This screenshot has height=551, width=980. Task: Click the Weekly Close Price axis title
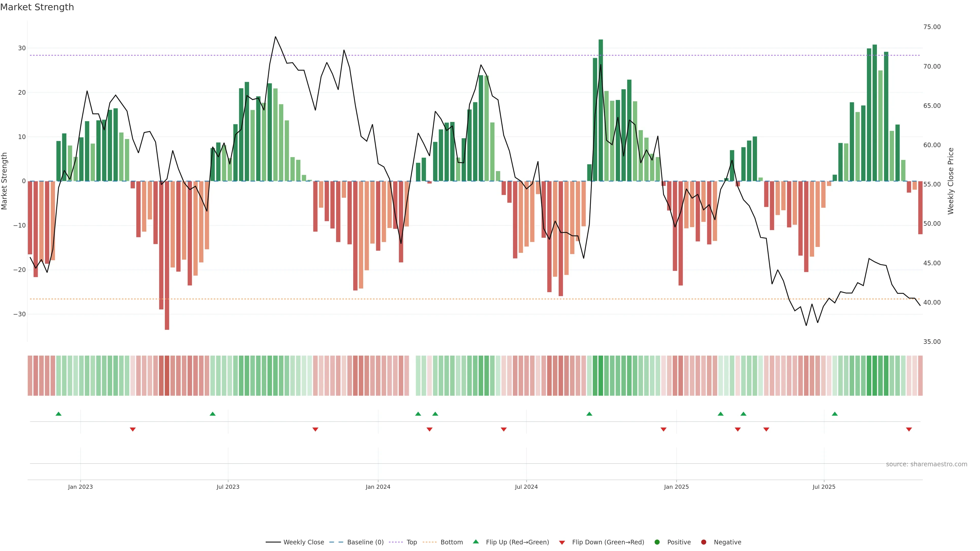pos(951,181)
